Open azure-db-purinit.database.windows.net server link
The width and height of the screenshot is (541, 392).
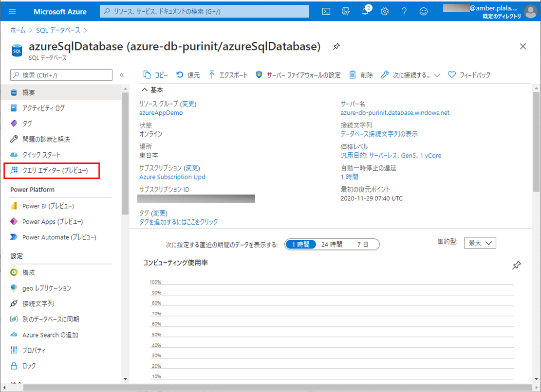coord(395,113)
